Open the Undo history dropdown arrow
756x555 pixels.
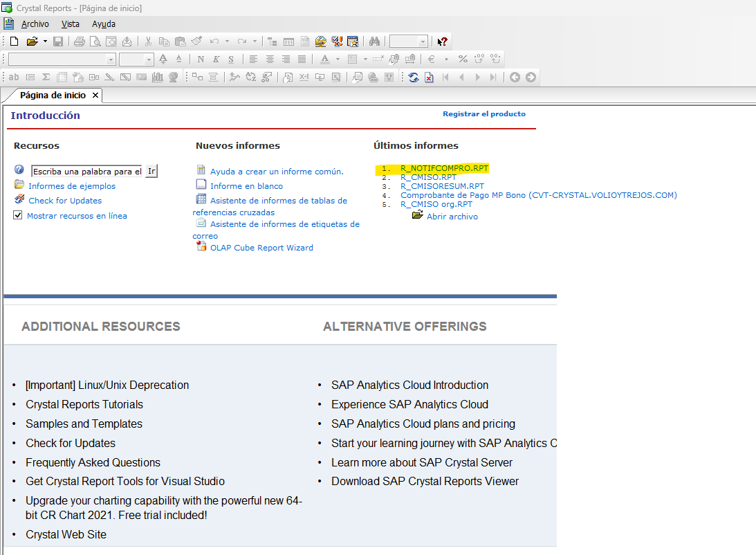point(227,42)
